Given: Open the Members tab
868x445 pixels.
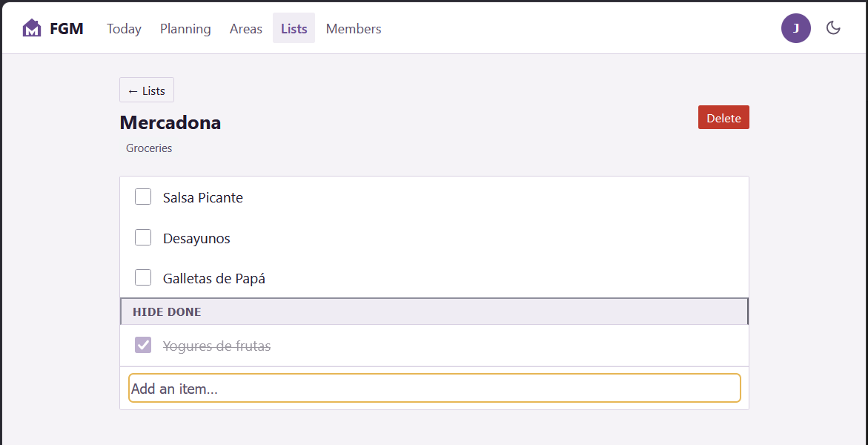Looking at the screenshot, I should (x=353, y=28).
